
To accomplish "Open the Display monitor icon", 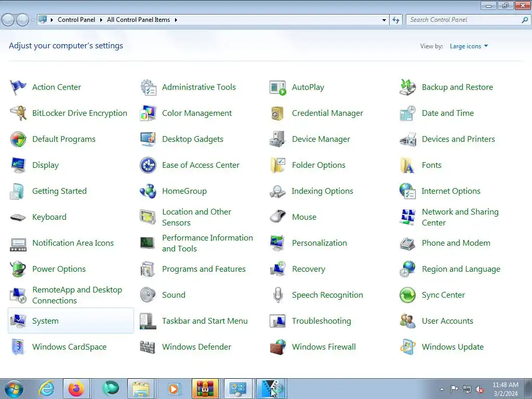I will tap(18, 165).
